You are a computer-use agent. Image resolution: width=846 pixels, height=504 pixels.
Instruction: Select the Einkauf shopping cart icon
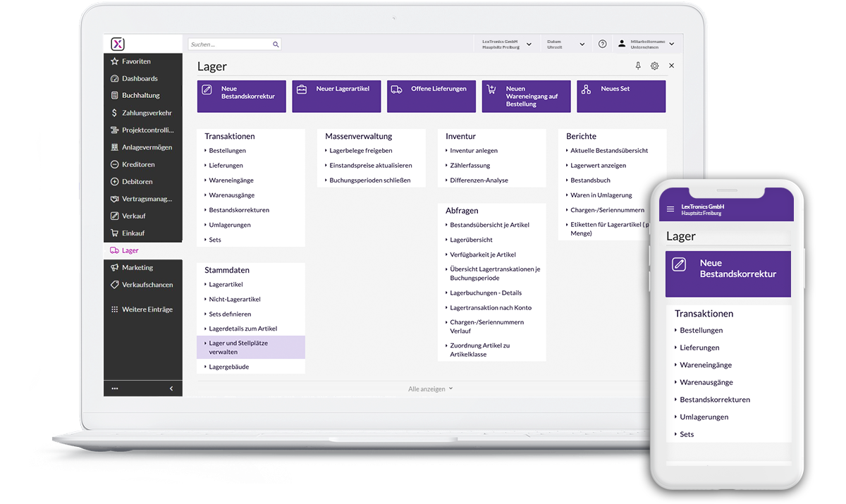(x=114, y=233)
